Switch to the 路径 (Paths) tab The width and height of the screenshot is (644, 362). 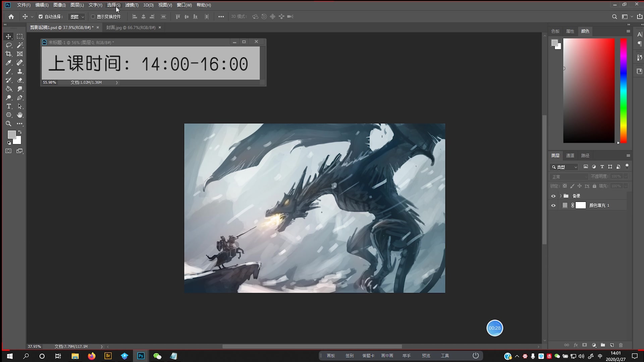pos(585,156)
